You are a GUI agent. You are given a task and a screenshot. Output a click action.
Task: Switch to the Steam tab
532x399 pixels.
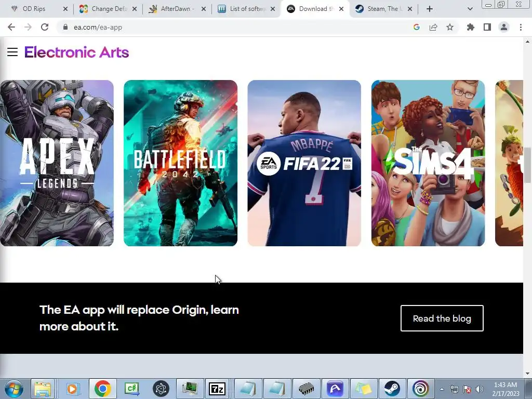coord(383,9)
